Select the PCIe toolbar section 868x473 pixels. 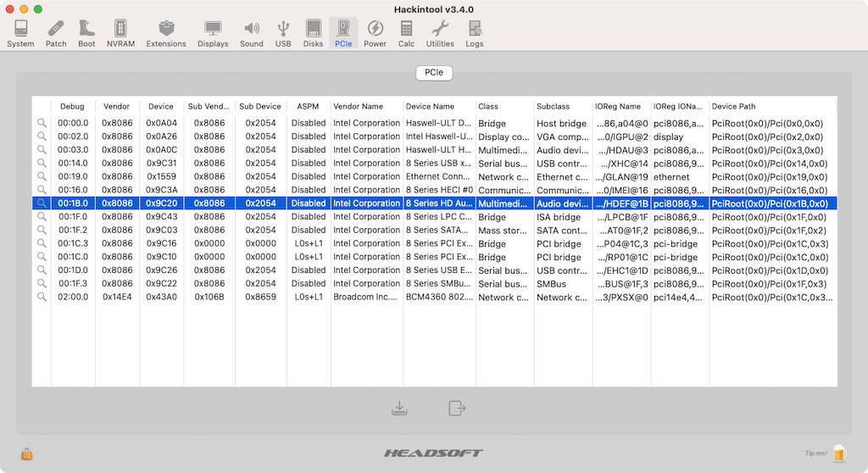pyautogui.click(x=343, y=34)
